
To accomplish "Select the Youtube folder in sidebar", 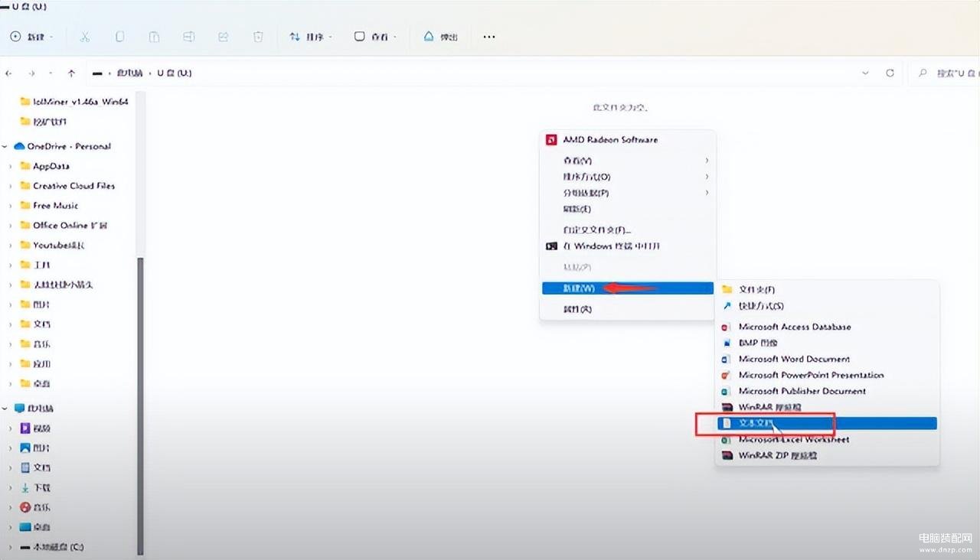I will coord(52,246).
